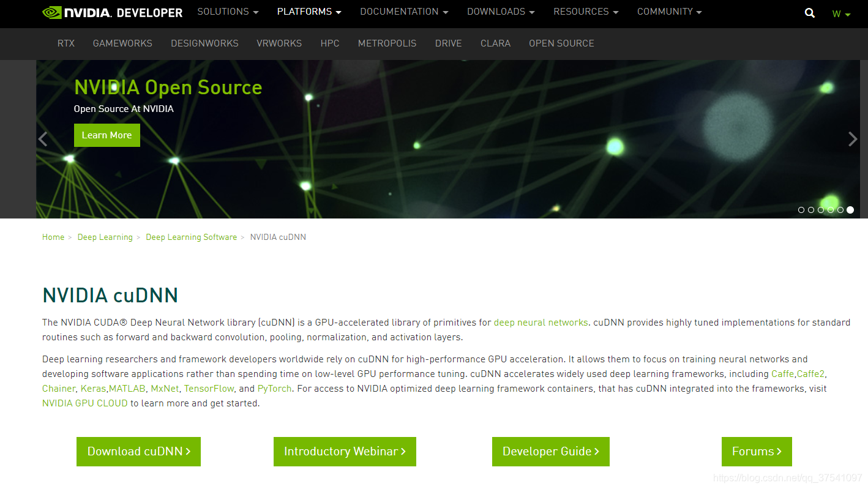The width and height of the screenshot is (868, 489).
Task: Open the Clara platform tab
Action: (x=495, y=43)
